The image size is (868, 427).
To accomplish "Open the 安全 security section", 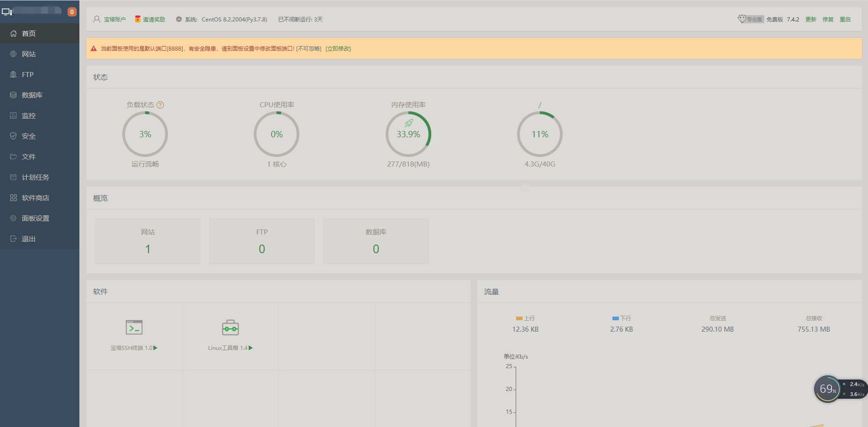I will 40,136.
